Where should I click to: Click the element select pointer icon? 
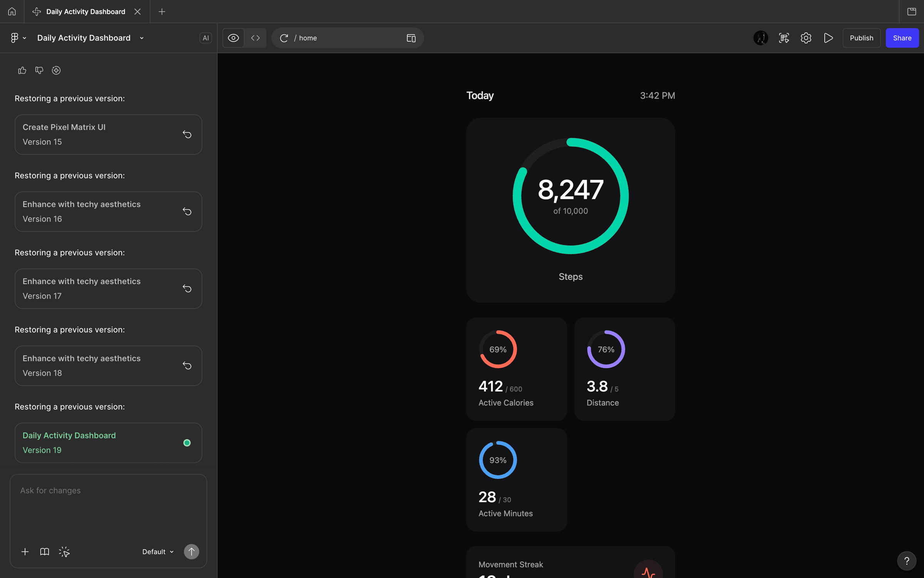point(64,551)
